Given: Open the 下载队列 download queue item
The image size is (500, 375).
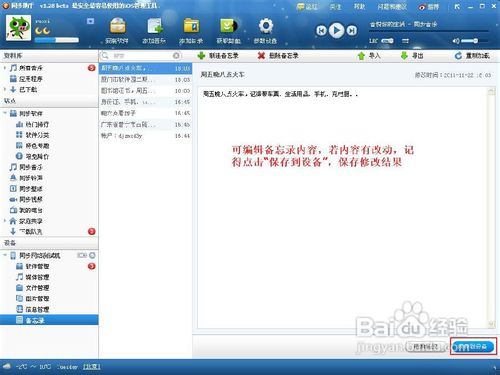Looking at the screenshot, I should tap(26, 231).
